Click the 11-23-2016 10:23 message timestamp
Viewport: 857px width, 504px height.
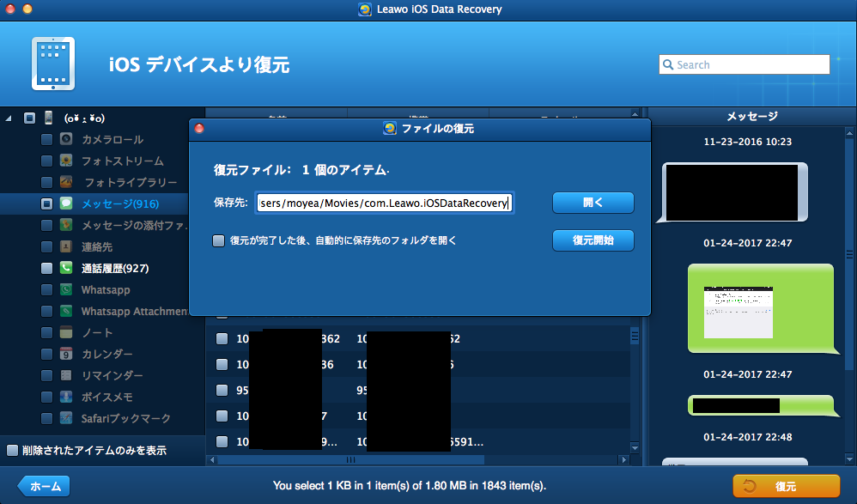748,142
